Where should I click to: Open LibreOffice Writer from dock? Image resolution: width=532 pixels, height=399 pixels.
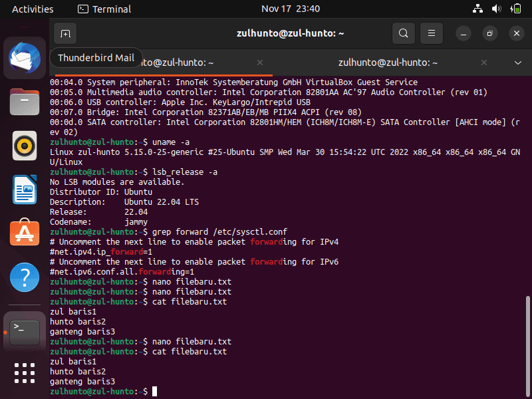pyautogui.click(x=25, y=190)
